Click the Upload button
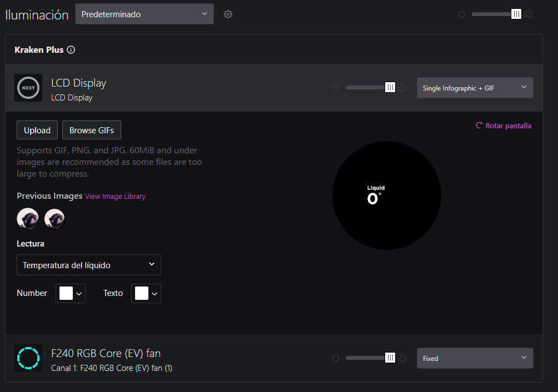The height and width of the screenshot is (392, 558). [x=37, y=130]
